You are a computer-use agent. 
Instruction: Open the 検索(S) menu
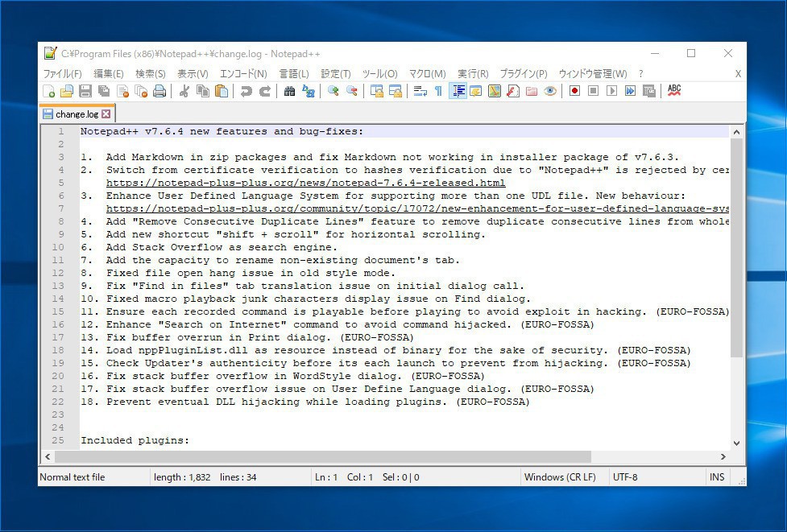pos(150,74)
